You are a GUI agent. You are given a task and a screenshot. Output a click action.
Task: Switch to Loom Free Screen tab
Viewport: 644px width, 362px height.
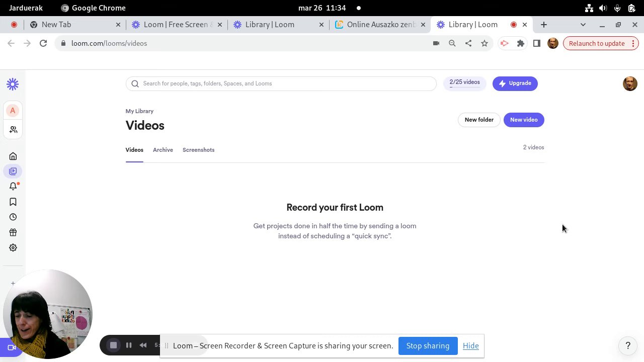[x=176, y=25]
